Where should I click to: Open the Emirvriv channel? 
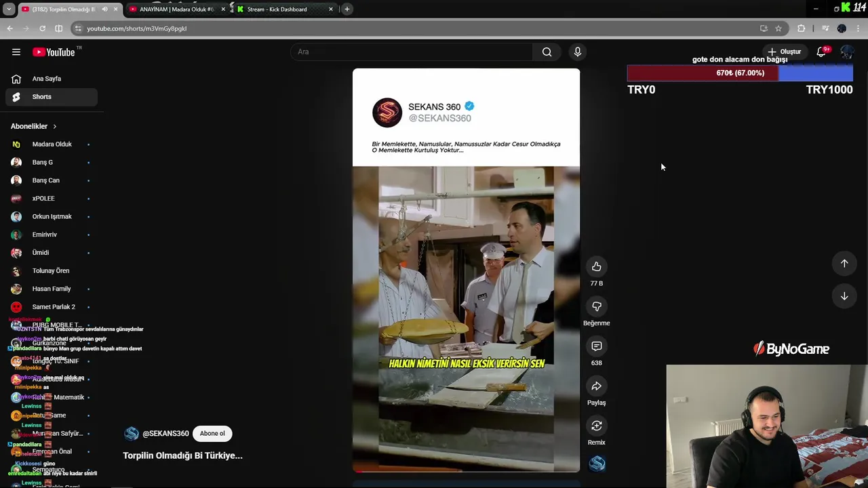point(52,235)
